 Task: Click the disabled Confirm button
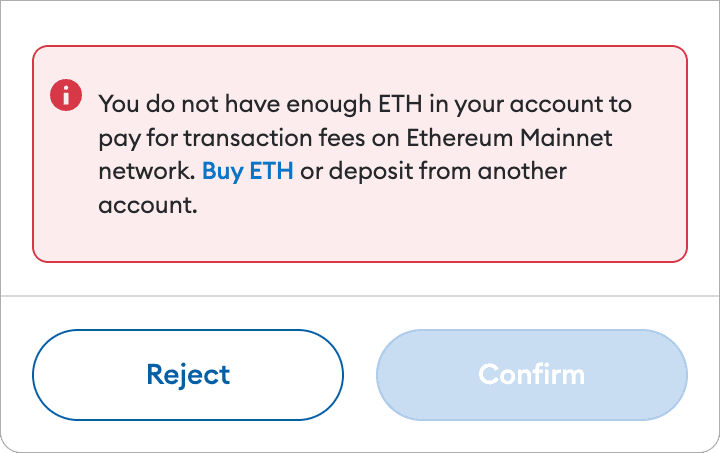(532, 375)
